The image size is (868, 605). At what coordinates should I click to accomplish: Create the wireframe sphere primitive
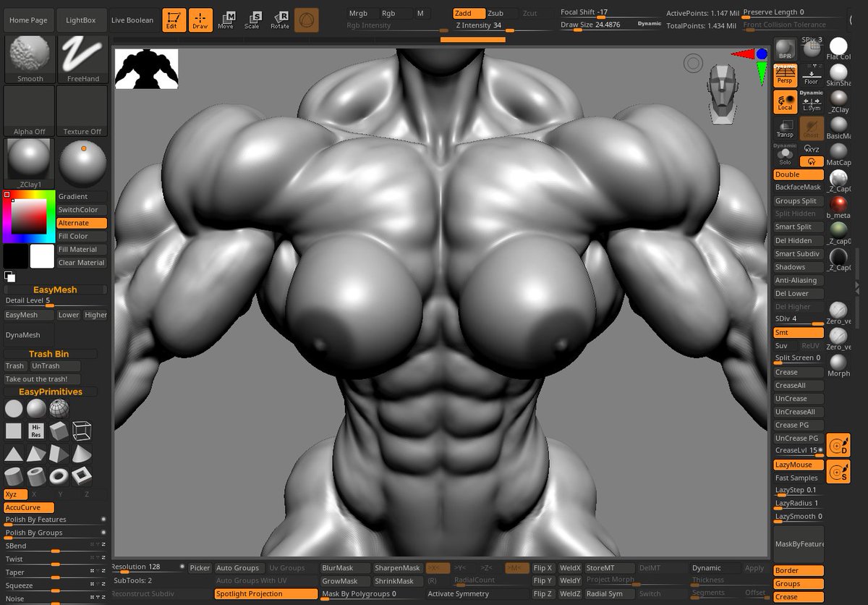click(x=59, y=409)
